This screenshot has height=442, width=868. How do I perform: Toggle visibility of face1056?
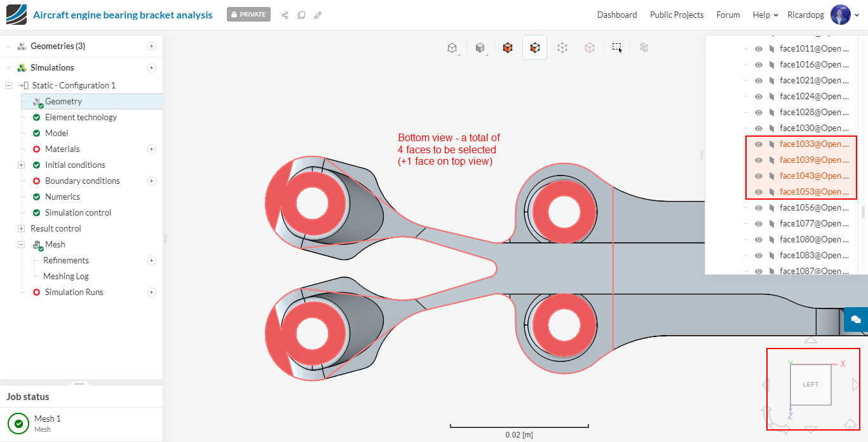coord(758,207)
